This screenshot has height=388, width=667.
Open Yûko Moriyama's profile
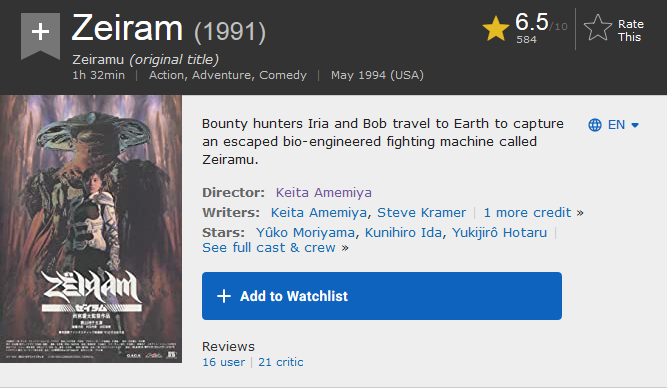coord(305,233)
